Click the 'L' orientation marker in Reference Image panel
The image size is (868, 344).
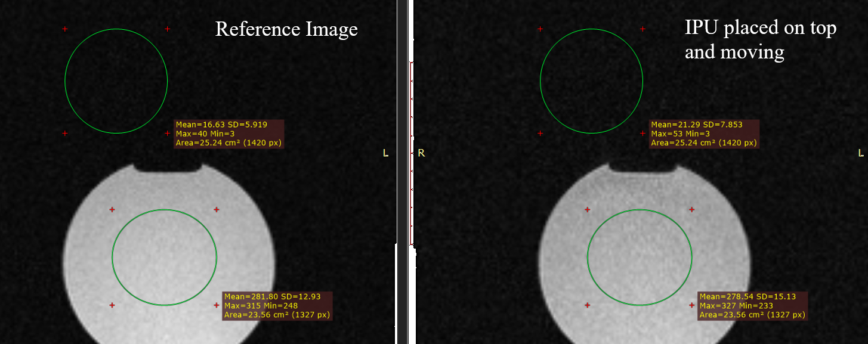pyautogui.click(x=385, y=153)
